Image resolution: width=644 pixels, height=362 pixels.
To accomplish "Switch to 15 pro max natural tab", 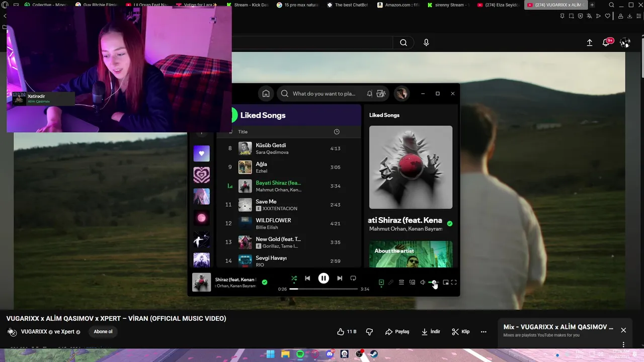I will [297, 5].
